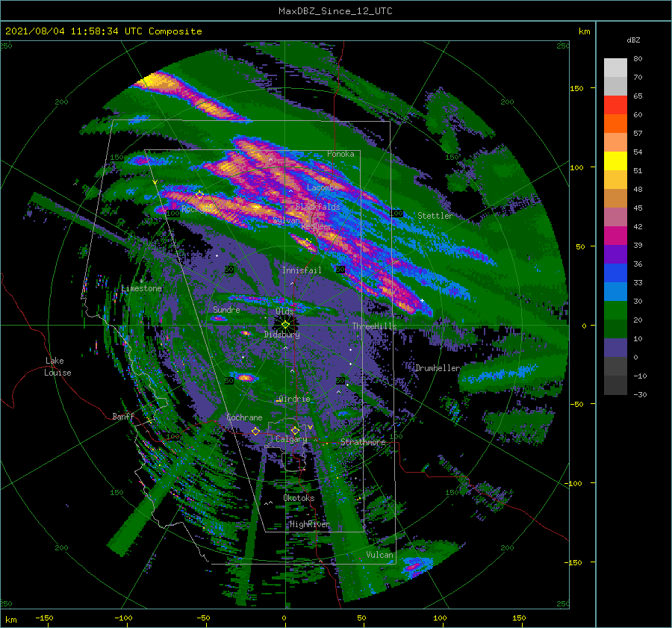Pick the darkest gray -30 dBZ legend band

615,385
